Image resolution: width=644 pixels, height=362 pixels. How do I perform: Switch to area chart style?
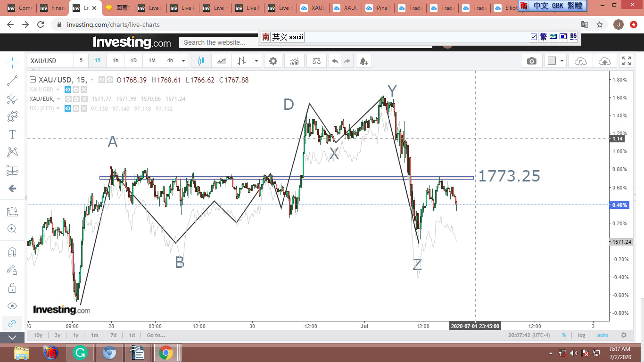222,61
